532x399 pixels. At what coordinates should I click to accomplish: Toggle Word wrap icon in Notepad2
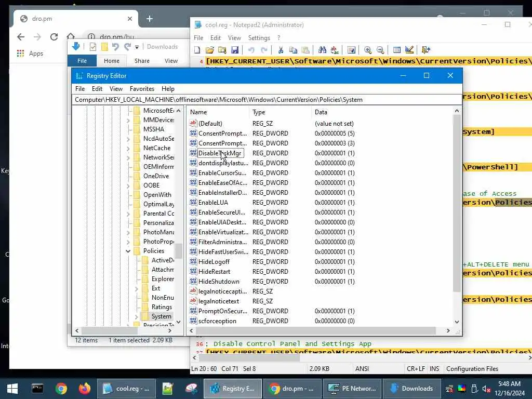pos(352,50)
